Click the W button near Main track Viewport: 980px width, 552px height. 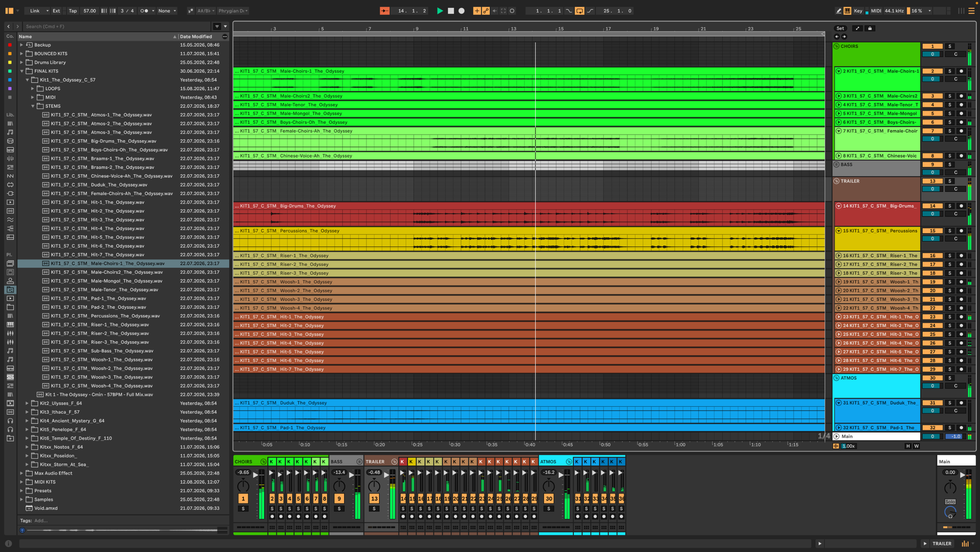coord(916,446)
